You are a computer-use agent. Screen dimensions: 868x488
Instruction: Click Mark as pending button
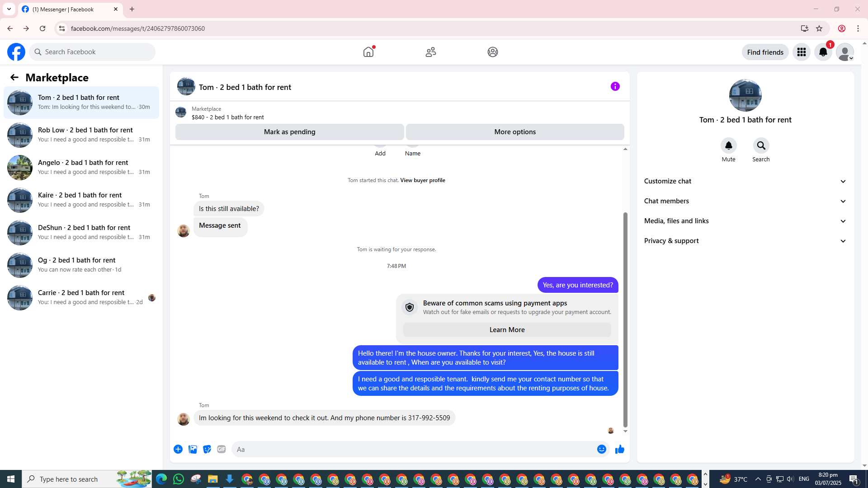click(289, 132)
